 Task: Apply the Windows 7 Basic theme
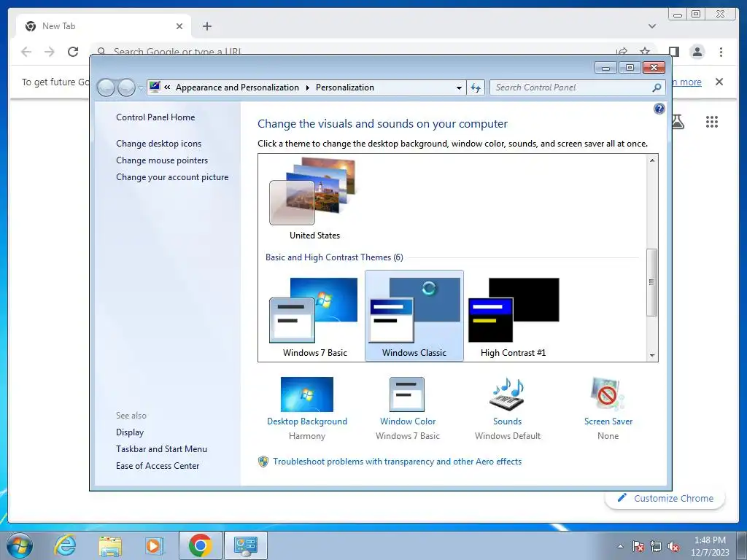coord(314,316)
